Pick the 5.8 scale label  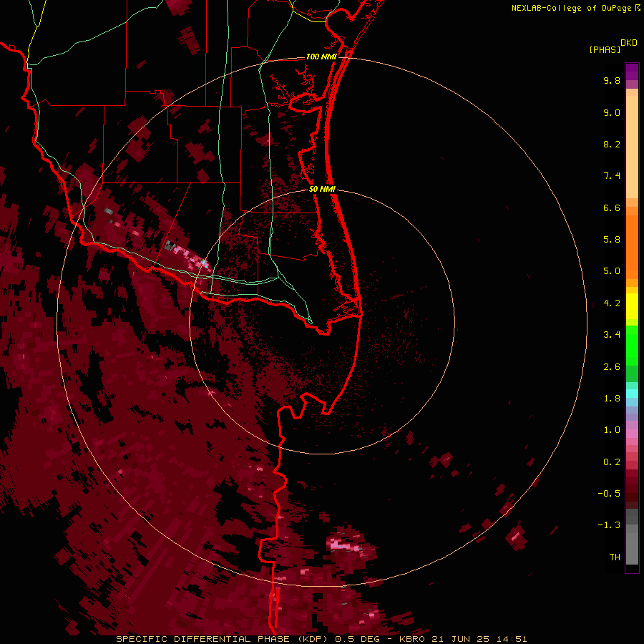point(612,240)
